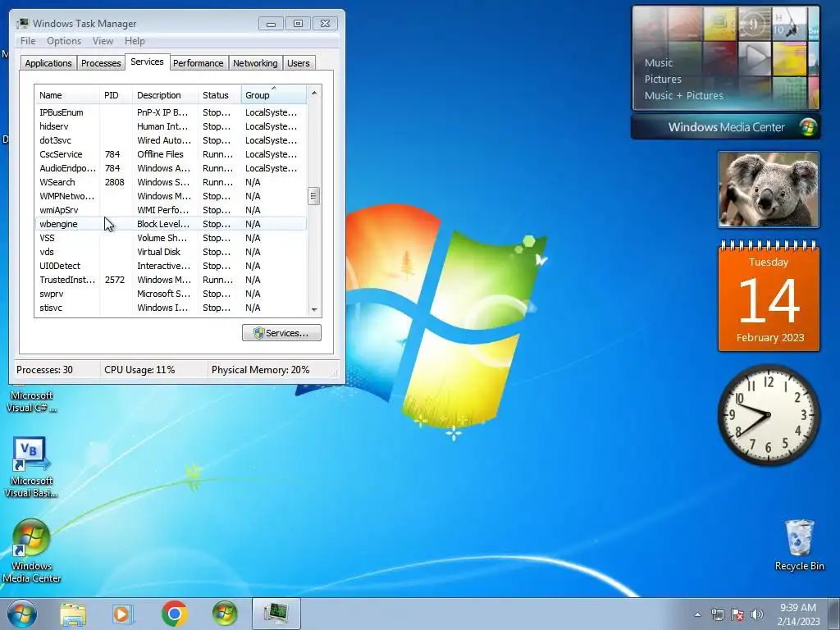
Task: Click the Task Manager title bar icon
Action: click(x=22, y=23)
